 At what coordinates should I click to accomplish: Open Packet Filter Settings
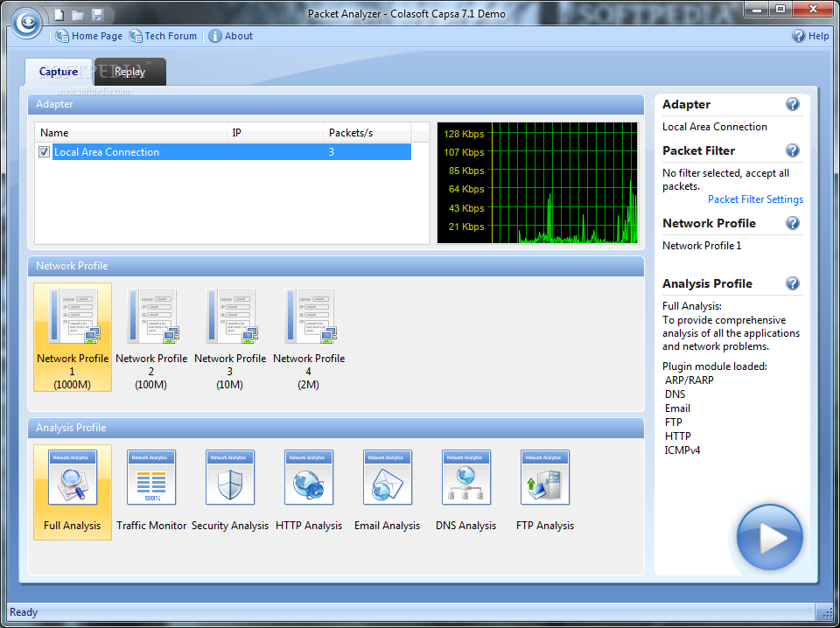(x=754, y=199)
